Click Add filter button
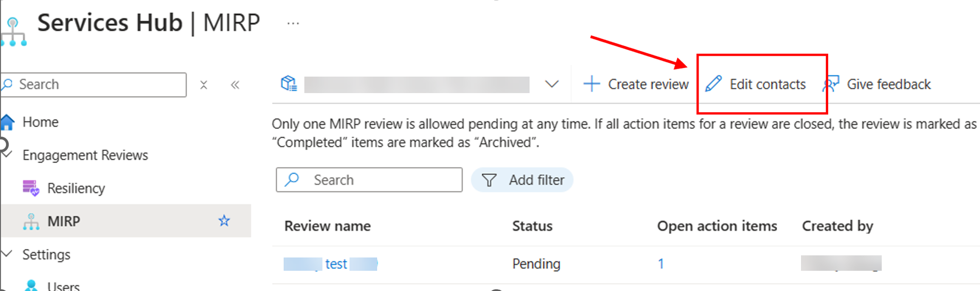 522,180
